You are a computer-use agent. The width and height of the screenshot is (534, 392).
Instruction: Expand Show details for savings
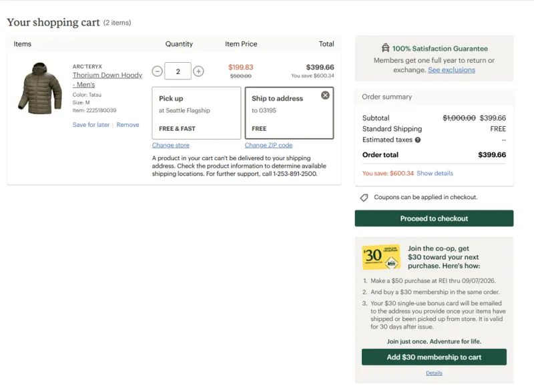click(x=435, y=174)
